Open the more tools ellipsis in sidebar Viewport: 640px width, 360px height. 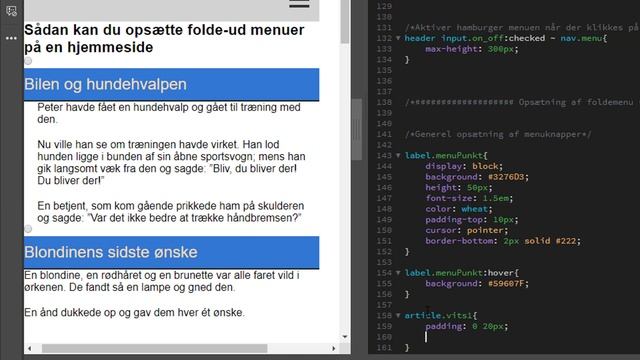[11, 38]
